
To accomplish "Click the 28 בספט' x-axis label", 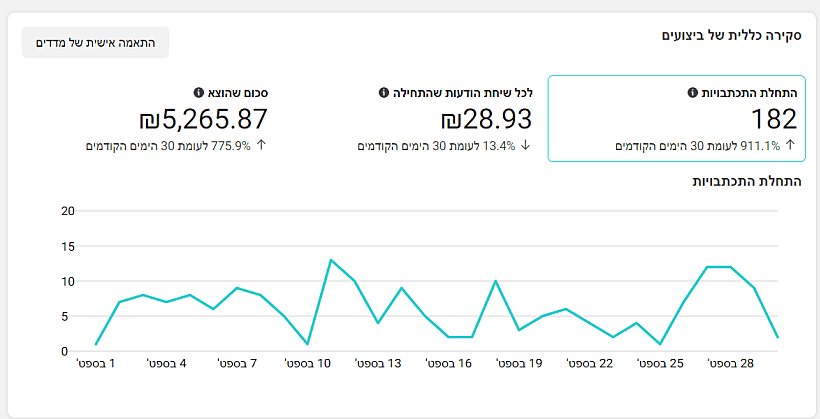I will pyautogui.click(x=730, y=365).
